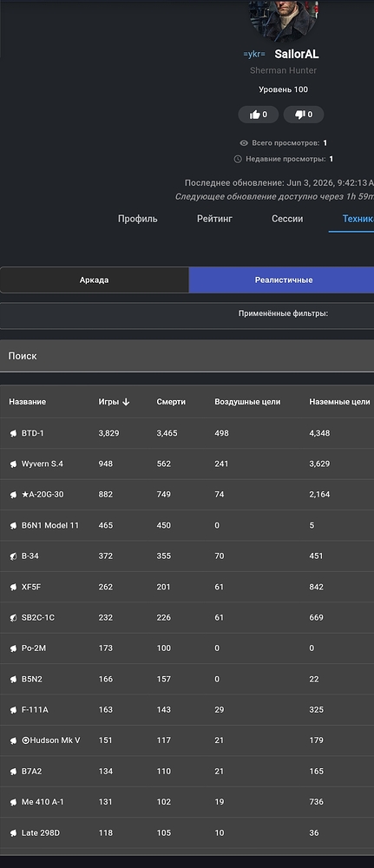Click the thumbs-up like button

[259, 115]
